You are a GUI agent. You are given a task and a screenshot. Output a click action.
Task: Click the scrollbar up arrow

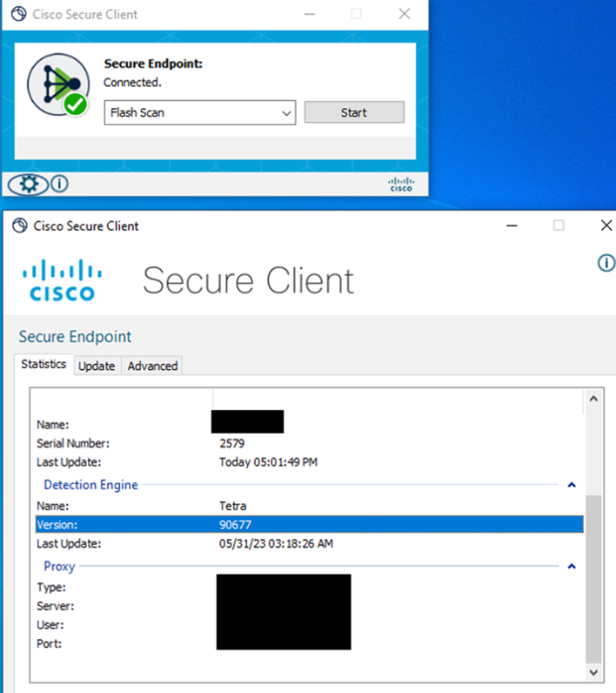(593, 399)
